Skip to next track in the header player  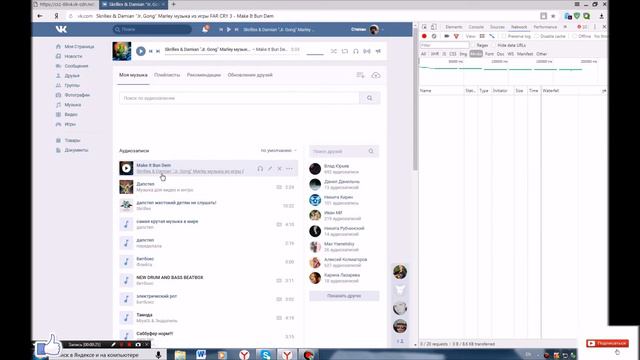[x=236, y=30]
